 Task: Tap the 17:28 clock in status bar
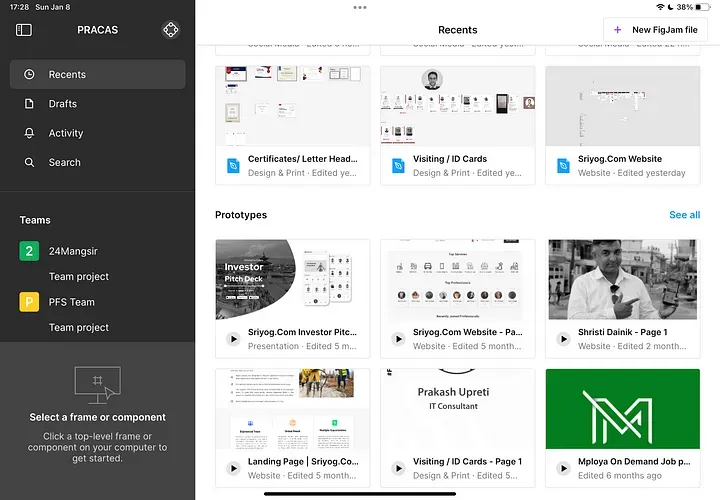pos(19,7)
